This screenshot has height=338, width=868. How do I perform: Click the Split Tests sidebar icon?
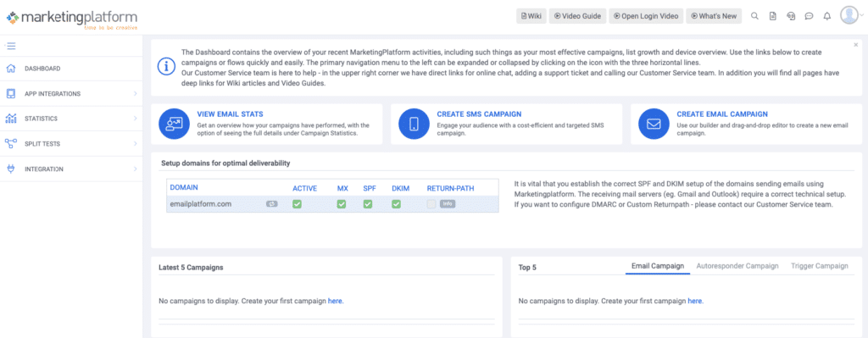10,144
